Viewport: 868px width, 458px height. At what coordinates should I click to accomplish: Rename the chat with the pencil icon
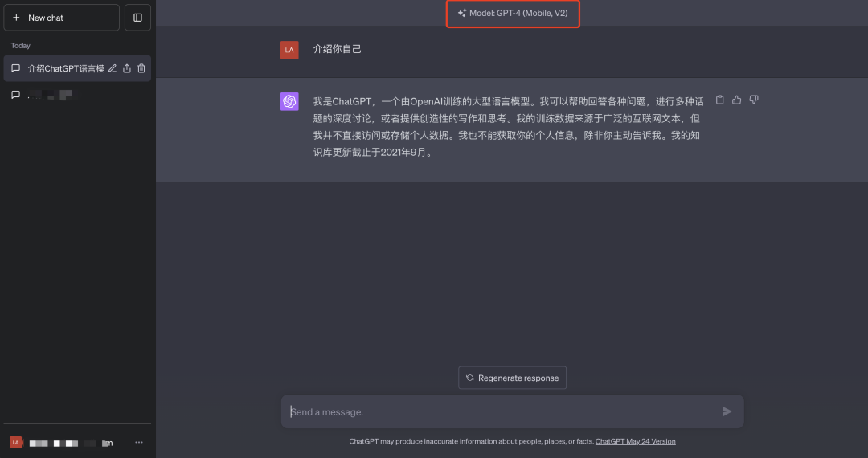tap(113, 68)
